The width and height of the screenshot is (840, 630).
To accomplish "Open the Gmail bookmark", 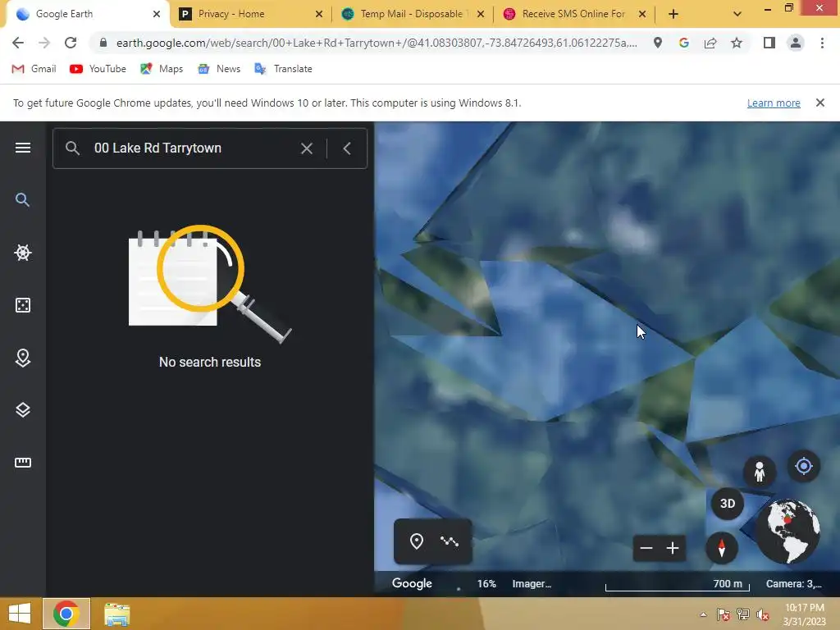I will point(34,69).
